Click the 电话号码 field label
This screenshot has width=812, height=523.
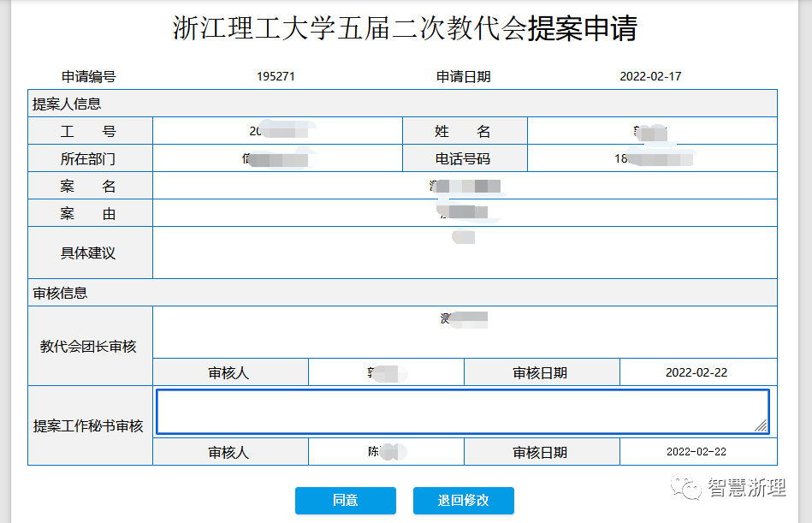(x=463, y=159)
